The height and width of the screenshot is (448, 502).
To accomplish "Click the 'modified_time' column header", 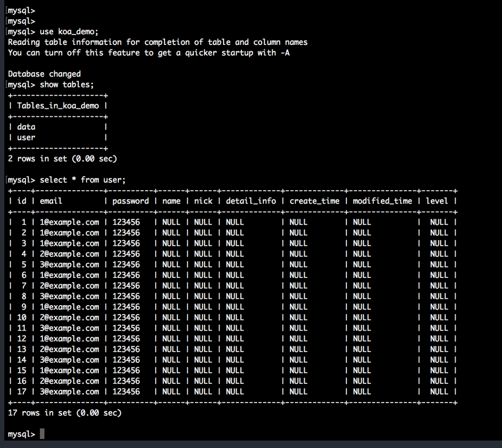I will click(x=382, y=201).
